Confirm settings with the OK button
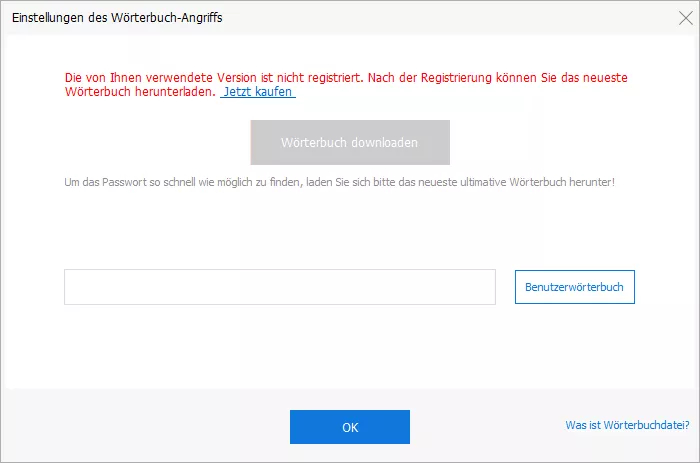Viewport: 700px width, 463px height. 350,427
